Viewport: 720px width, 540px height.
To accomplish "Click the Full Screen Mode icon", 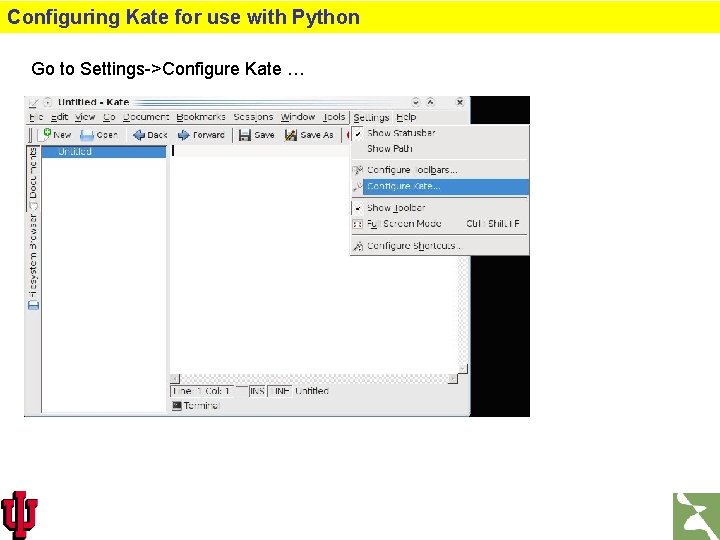I will point(358,224).
